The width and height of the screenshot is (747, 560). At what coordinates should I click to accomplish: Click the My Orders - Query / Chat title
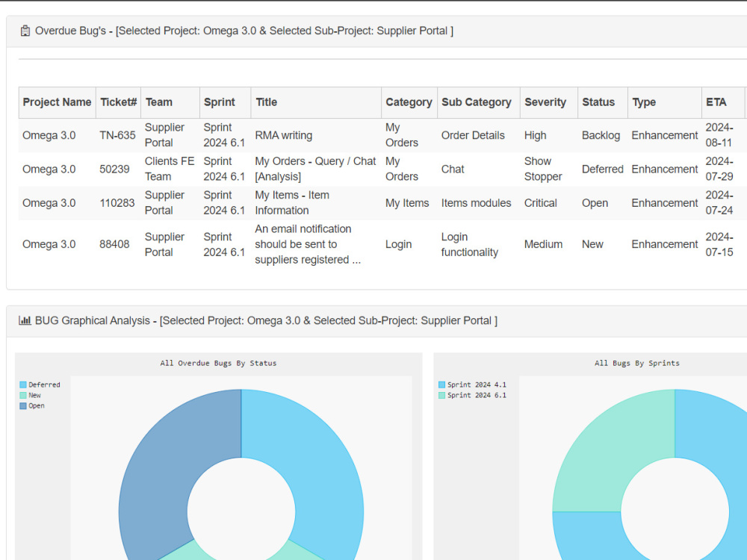(315, 169)
